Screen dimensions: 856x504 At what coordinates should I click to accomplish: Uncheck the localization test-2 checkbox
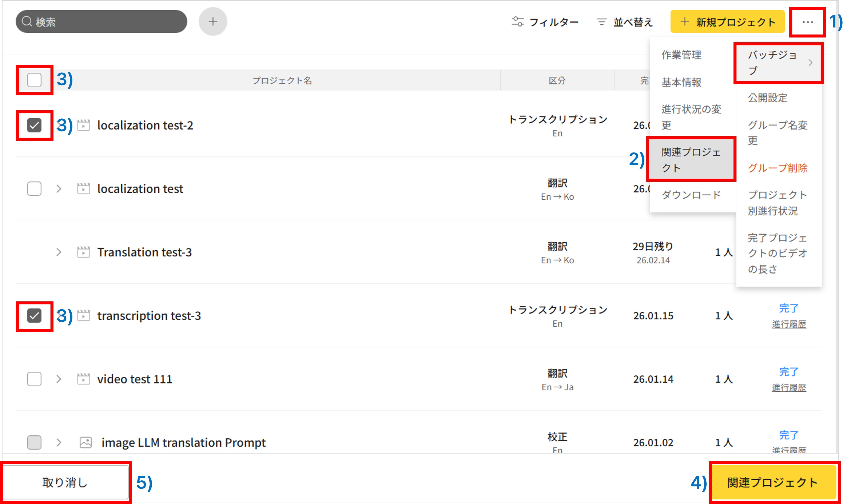[x=34, y=125]
